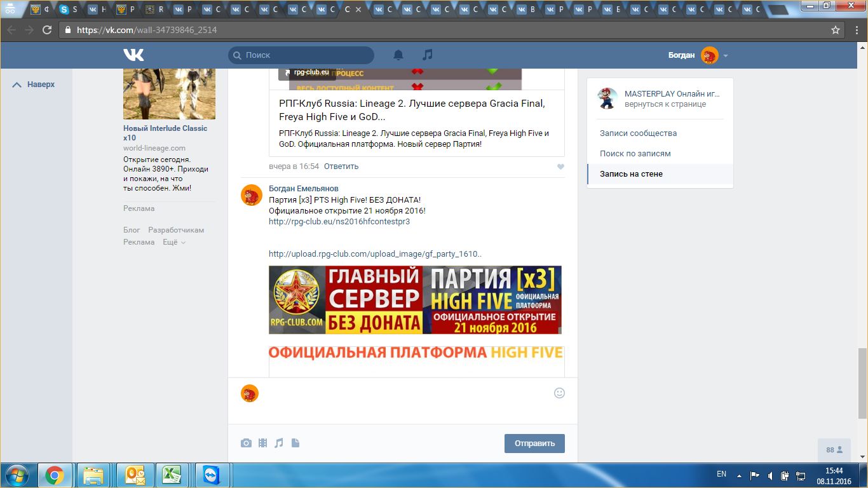Click the power plug tray icon
The image size is (868, 488).
(x=785, y=475)
